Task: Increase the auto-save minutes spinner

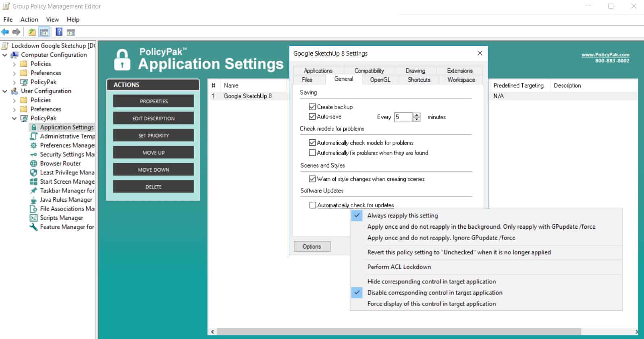Action: click(x=417, y=115)
